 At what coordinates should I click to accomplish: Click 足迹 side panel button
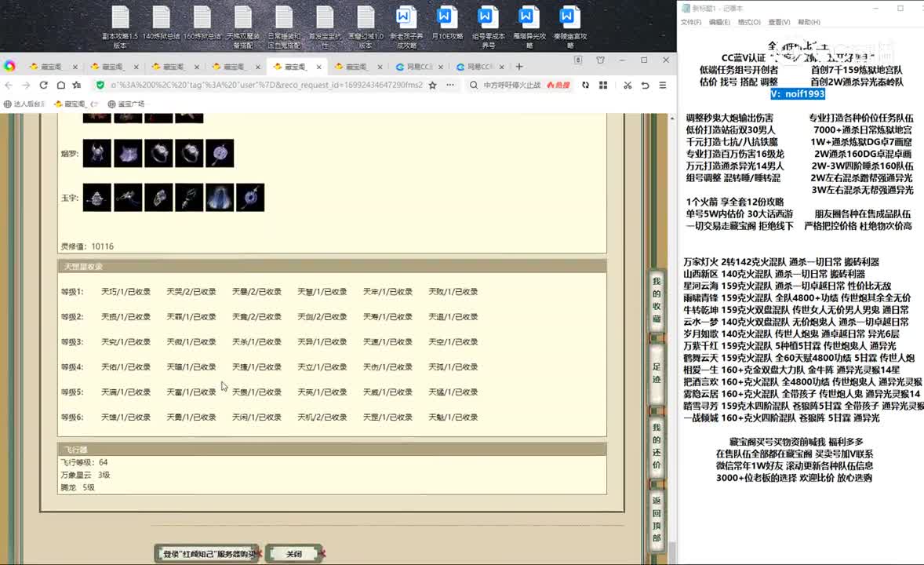(657, 373)
